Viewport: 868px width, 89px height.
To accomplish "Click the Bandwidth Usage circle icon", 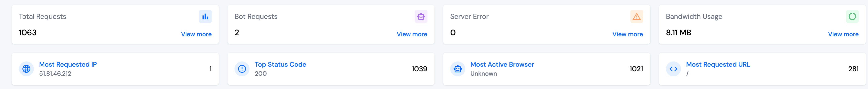I will pyautogui.click(x=852, y=16).
